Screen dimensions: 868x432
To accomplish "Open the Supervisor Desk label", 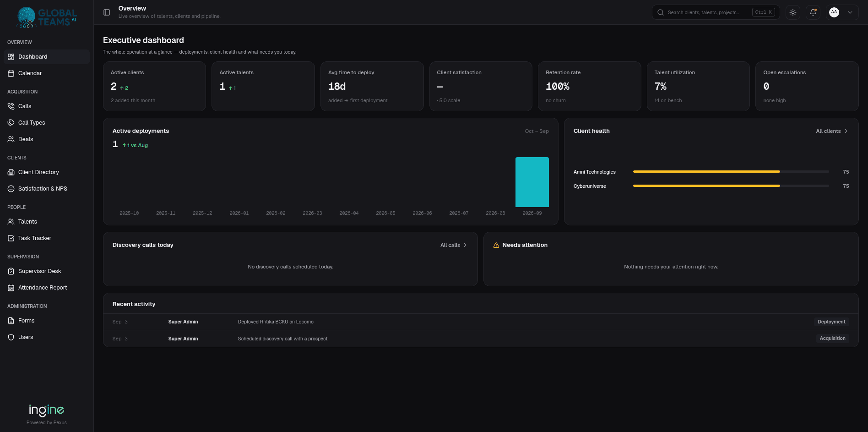I will [x=39, y=271].
